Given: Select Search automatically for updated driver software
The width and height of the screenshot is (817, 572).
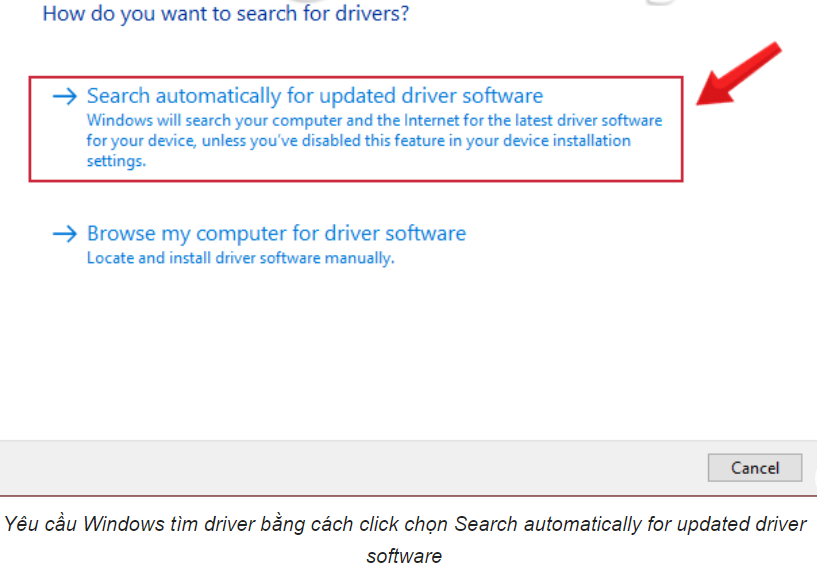Looking at the screenshot, I should (314, 96).
